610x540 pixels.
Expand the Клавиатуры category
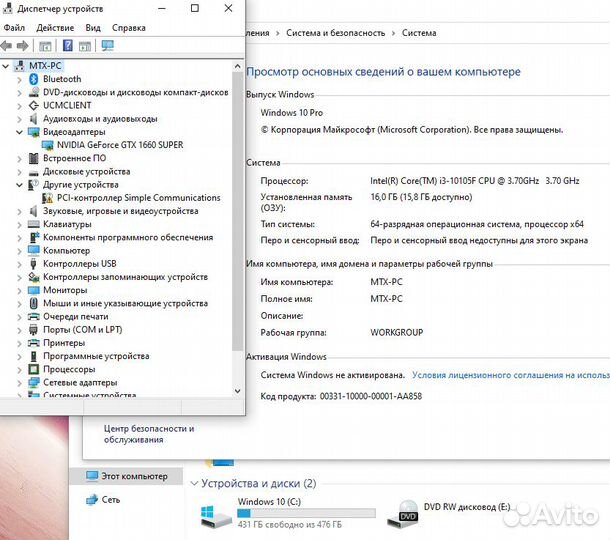click(x=19, y=224)
